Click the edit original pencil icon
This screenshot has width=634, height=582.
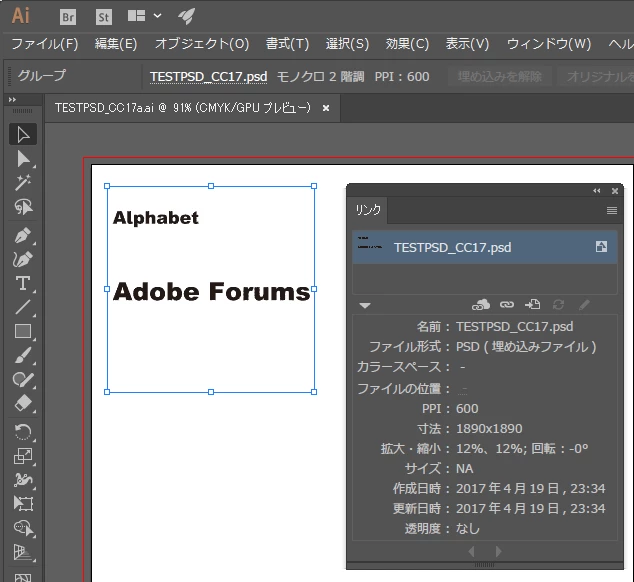coord(584,305)
